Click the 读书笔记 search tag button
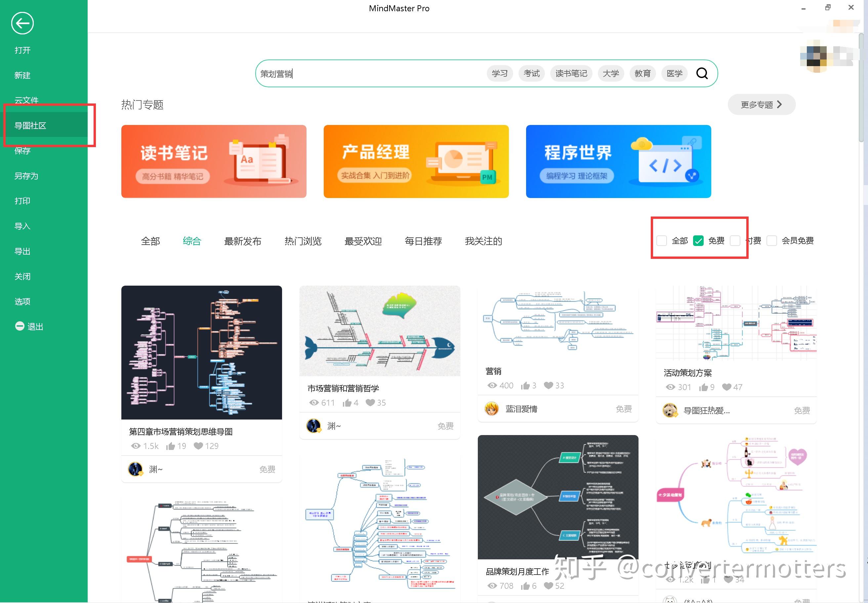This screenshot has height=603, width=868. point(571,73)
